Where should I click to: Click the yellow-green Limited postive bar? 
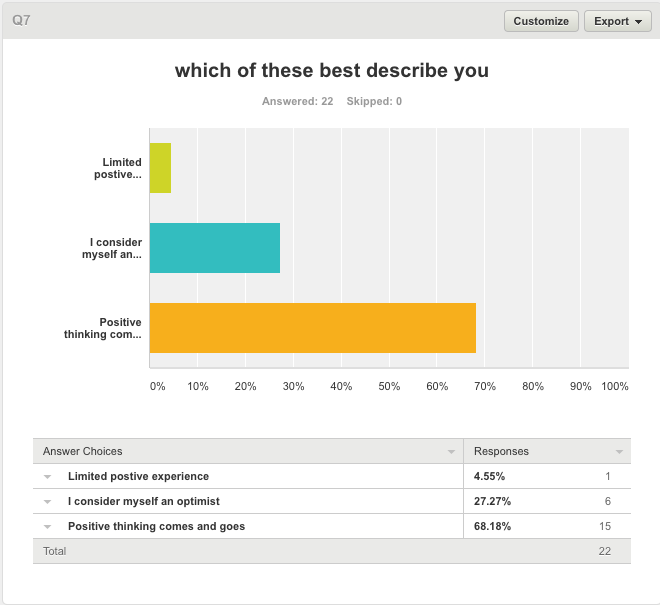coord(160,168)
